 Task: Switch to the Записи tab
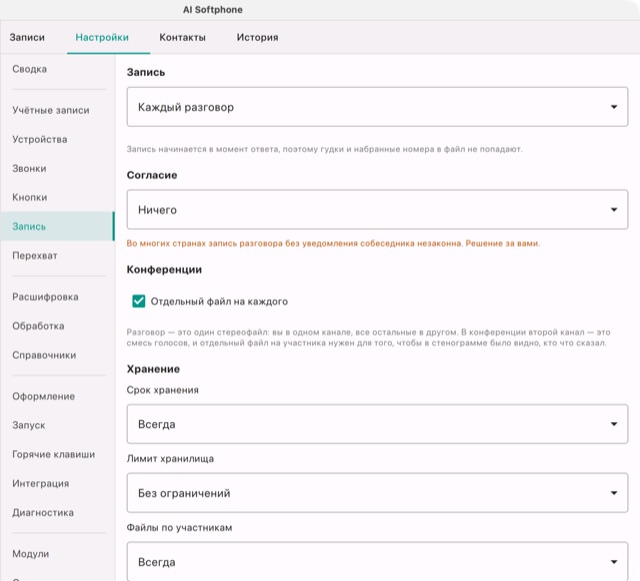(x=27, y=37)
